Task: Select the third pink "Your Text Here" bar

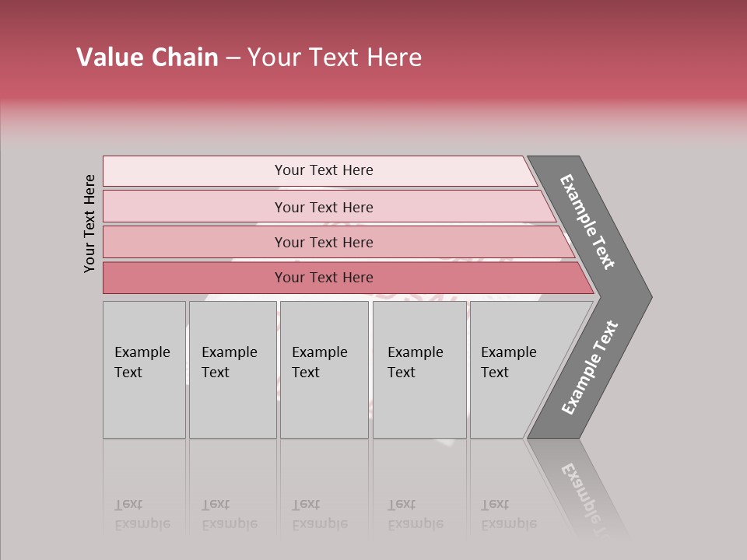Action: coord(324,242)
